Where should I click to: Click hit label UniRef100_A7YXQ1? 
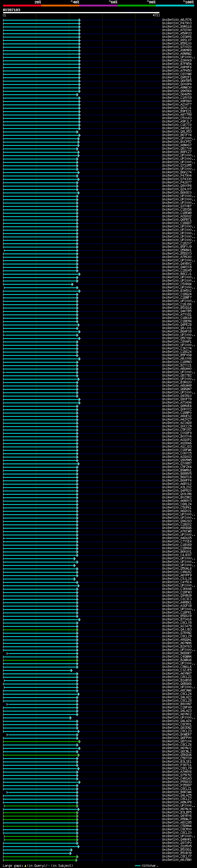point(177,314)
